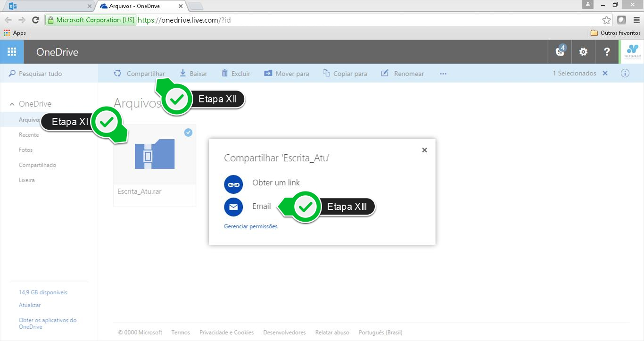Image resolution: width=644 pixels, height=341 pixels.
Task: Open the app launcher grid icon
Action: point(12,52)
